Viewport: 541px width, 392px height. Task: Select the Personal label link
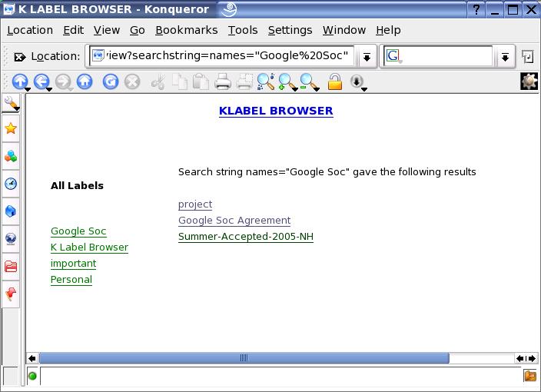71,280
